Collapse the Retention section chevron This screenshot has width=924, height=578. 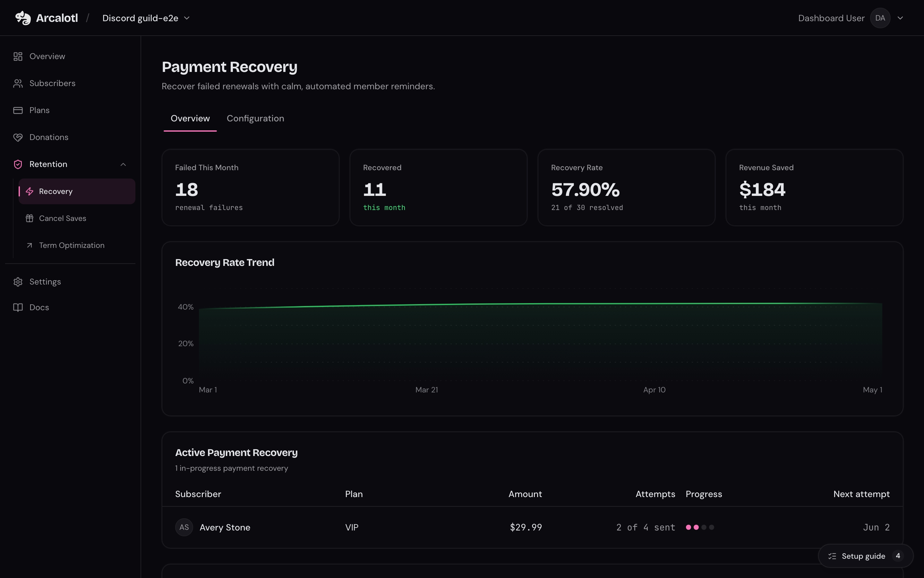tap(123, 164)
